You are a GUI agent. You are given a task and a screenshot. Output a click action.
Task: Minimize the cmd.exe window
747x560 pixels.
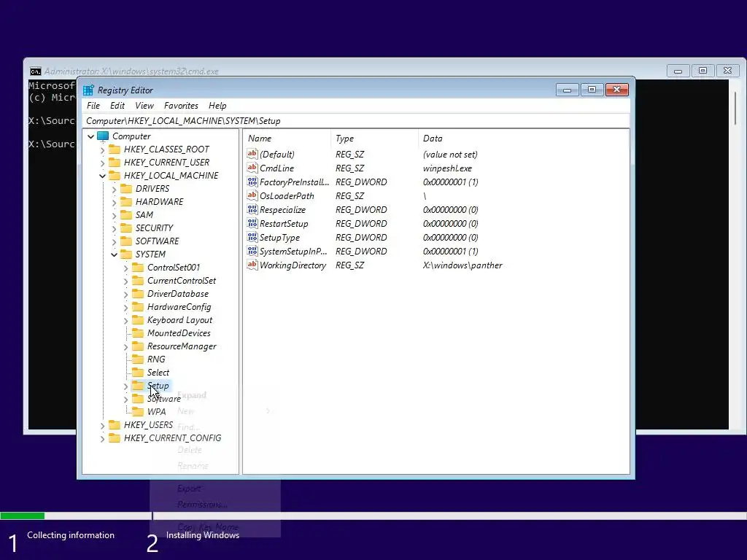678,71
